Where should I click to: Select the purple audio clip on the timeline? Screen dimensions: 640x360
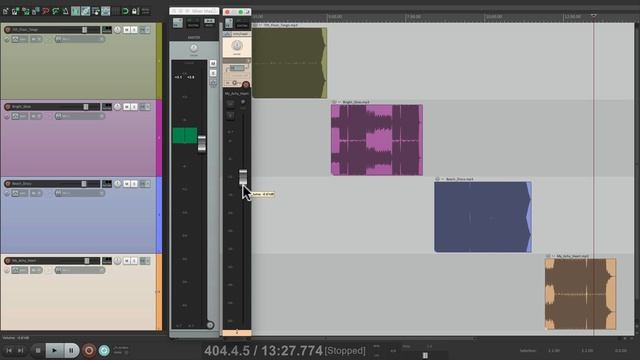(377, 140)
